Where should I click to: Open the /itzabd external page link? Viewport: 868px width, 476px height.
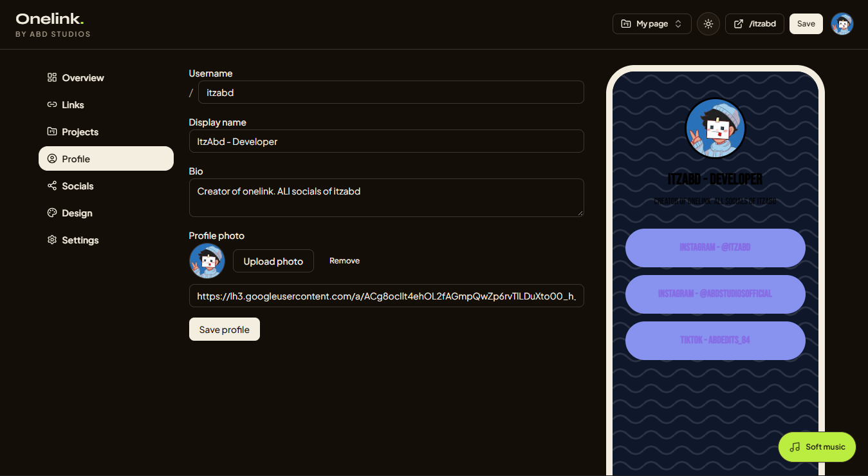(755, 24)
